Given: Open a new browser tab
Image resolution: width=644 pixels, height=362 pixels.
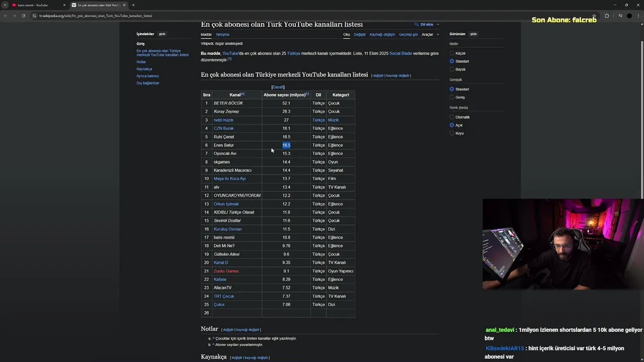Looking at the screenshot, I should 133,5.
